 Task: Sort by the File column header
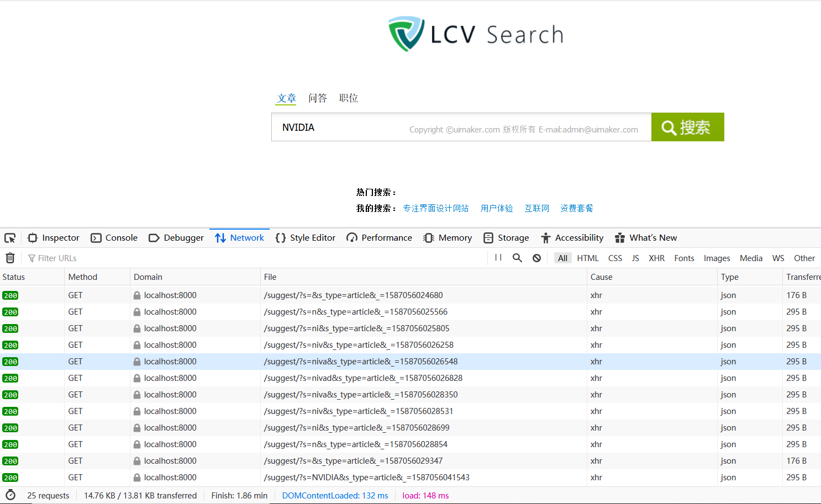423,277
